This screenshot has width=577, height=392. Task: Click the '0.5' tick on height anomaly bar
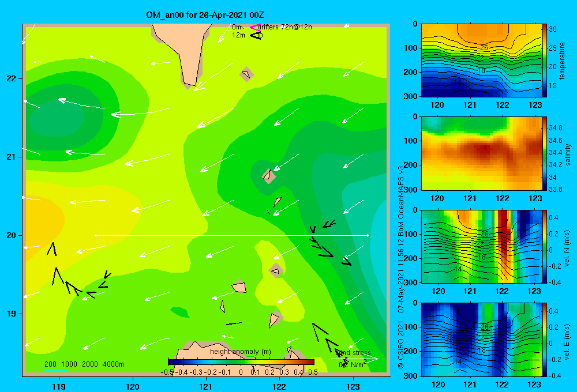[x=313, y=372]
